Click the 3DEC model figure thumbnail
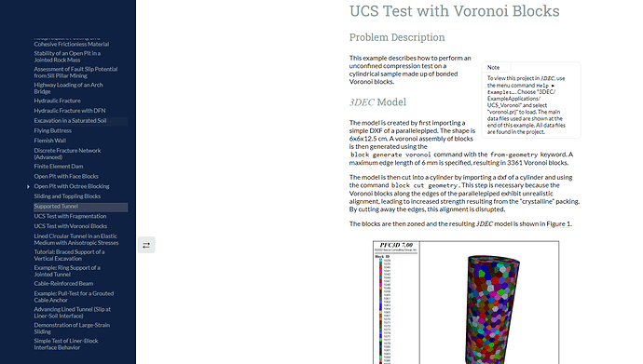Viewport: 643px width, 364px height. pos(466,303)
